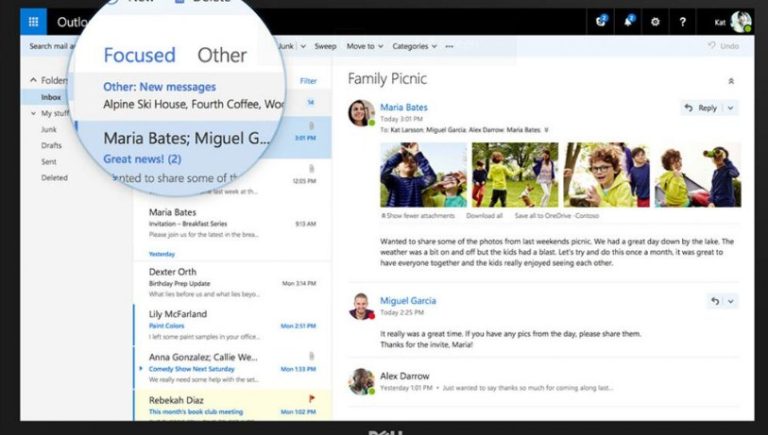
Task: Open the Categories dropdown
Action: (x=414, y=46)
